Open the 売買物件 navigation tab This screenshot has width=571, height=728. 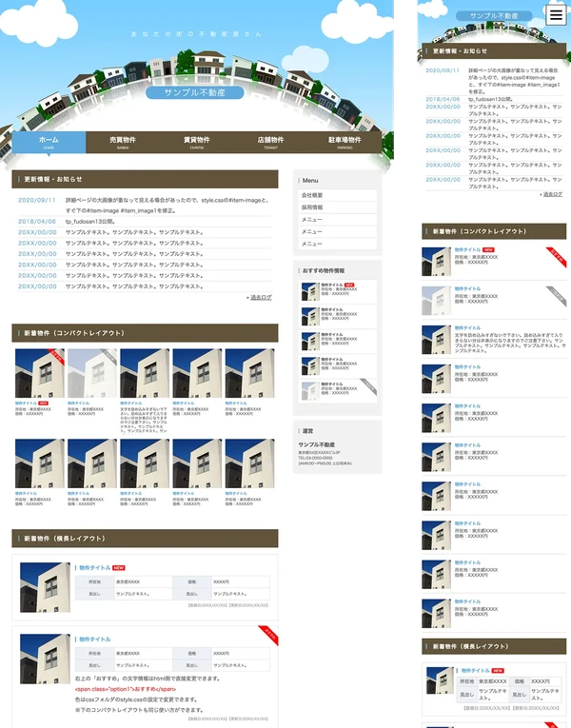[x=123, y=142]
